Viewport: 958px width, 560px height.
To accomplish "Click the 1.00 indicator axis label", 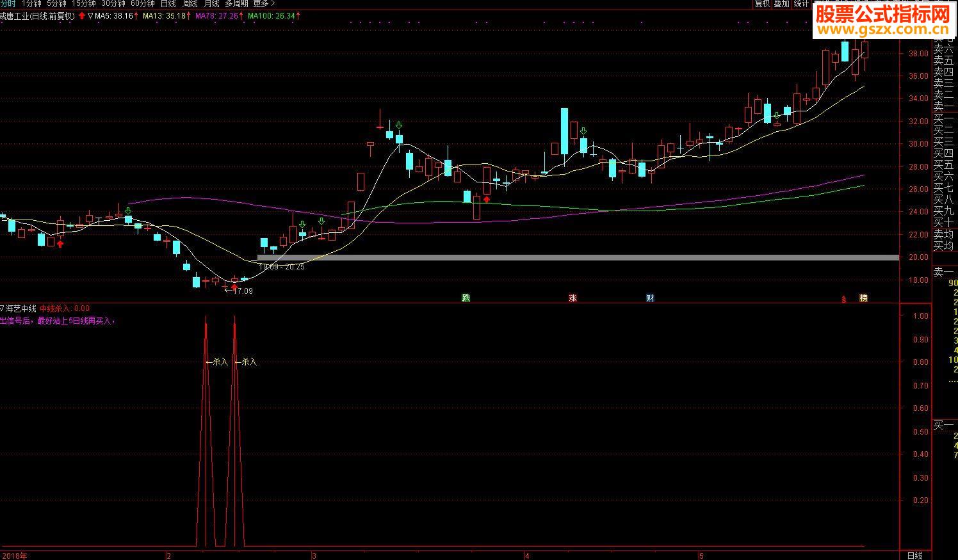I will 920,316.
